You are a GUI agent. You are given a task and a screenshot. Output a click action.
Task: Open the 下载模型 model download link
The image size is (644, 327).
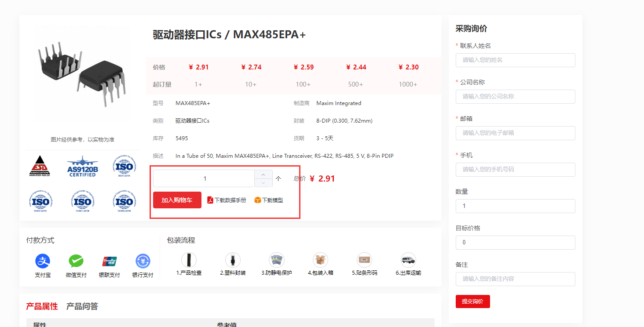pyautogui.click(x=273, y=200)
